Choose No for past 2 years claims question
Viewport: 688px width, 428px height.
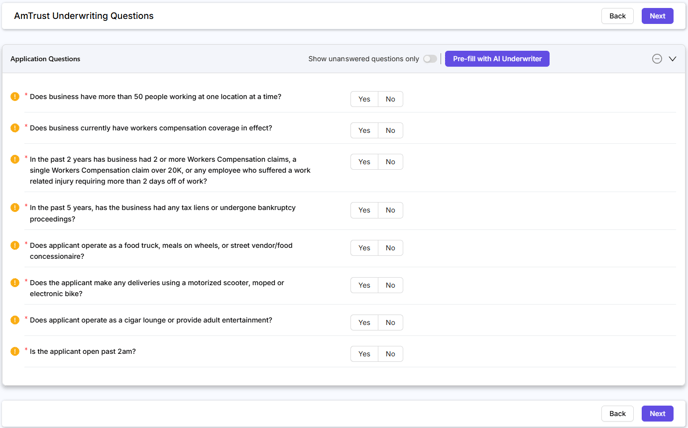tap(391, 162)
